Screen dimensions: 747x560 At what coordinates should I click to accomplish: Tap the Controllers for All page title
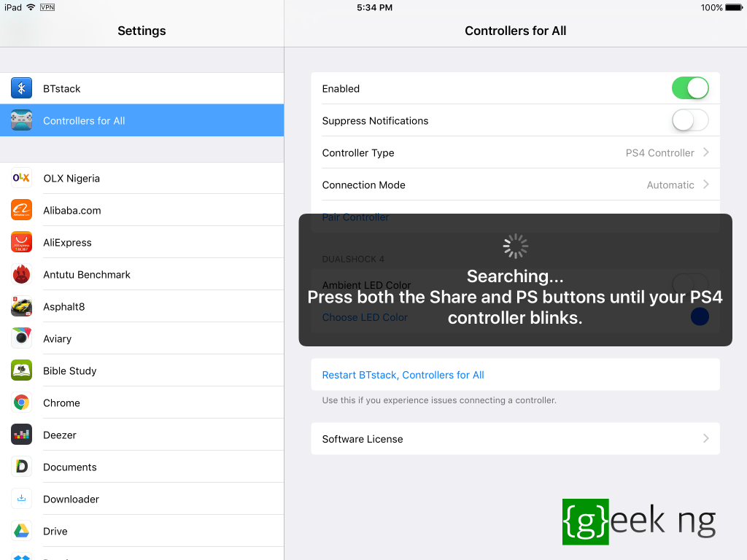516,31
